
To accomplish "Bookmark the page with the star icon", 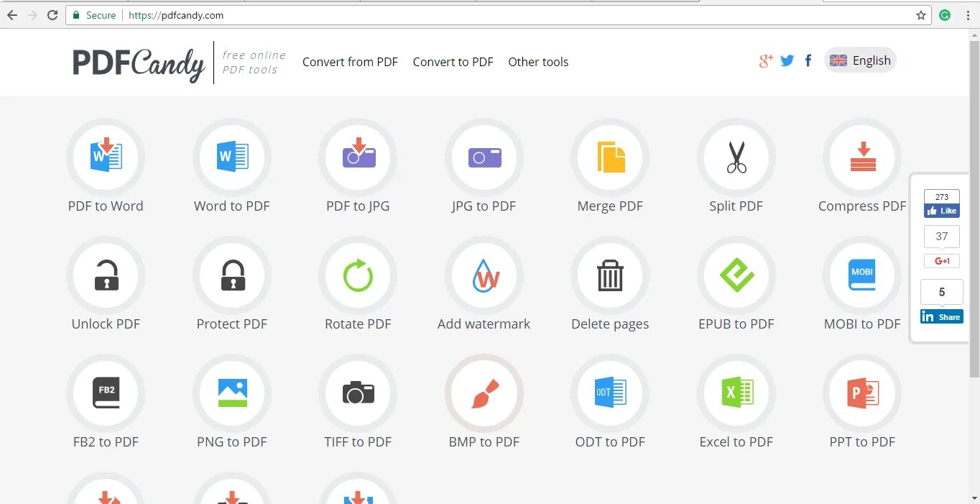I will point(921,15).
